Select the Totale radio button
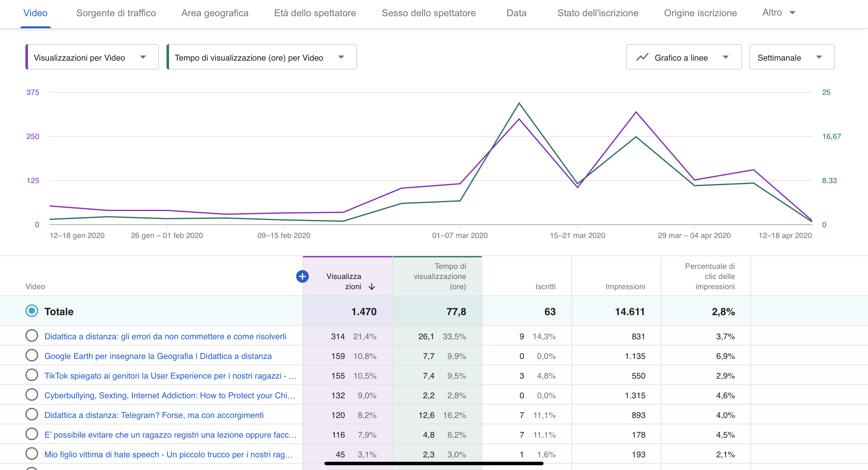This screenshot has width=868, height=470. coord(32,311)
